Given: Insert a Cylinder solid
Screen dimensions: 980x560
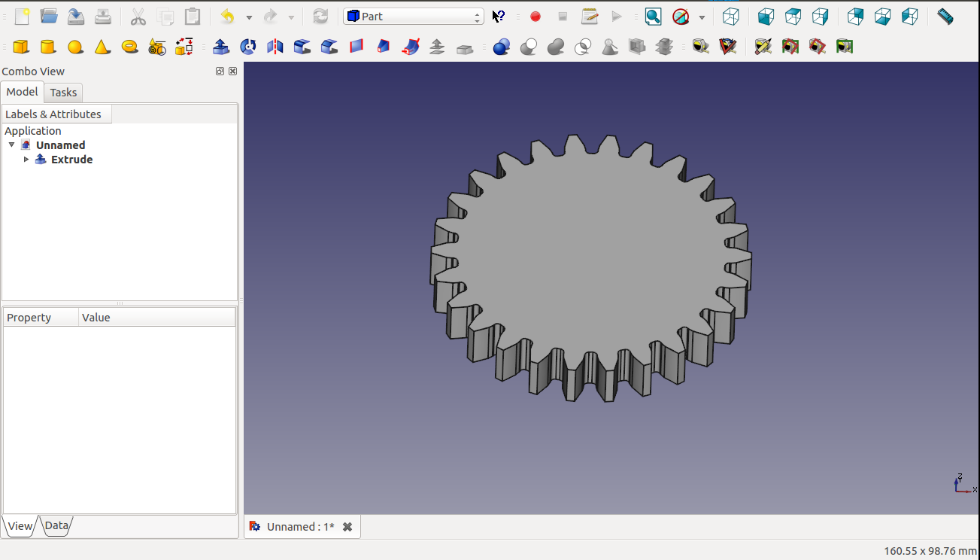Looking at the screenshot, I should tap(48, 47).
